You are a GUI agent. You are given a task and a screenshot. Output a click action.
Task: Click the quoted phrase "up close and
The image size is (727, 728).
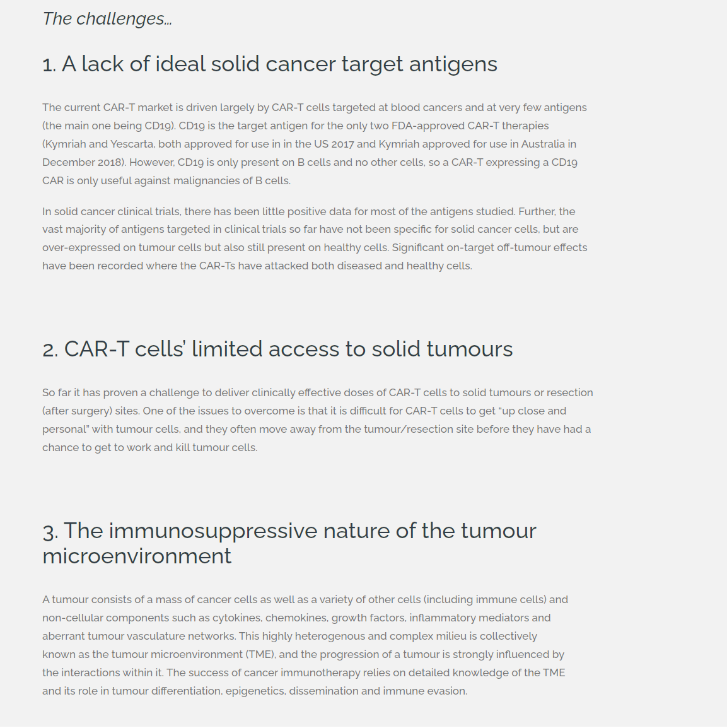coord(534,411)
